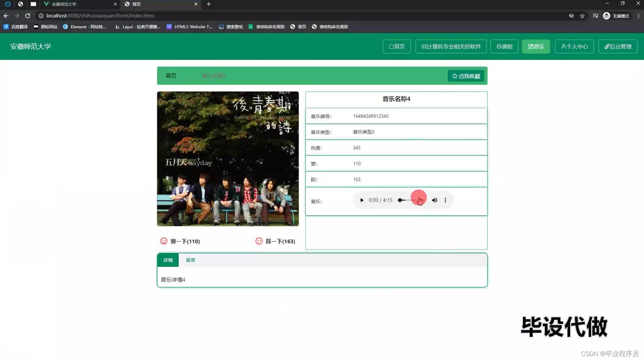Open the Layui - 经典开源模 bookmark
The image size is (644, 360).
click(138, 27)
